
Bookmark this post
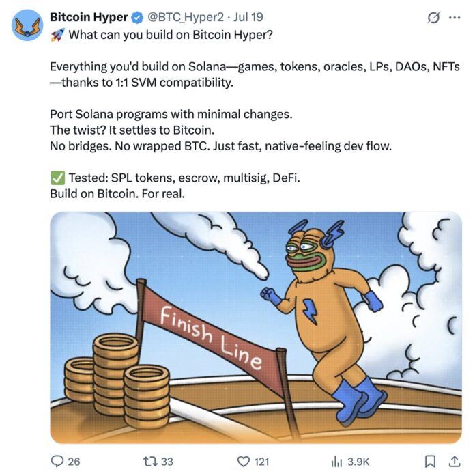pyautogui.click(x=430, y=461)
